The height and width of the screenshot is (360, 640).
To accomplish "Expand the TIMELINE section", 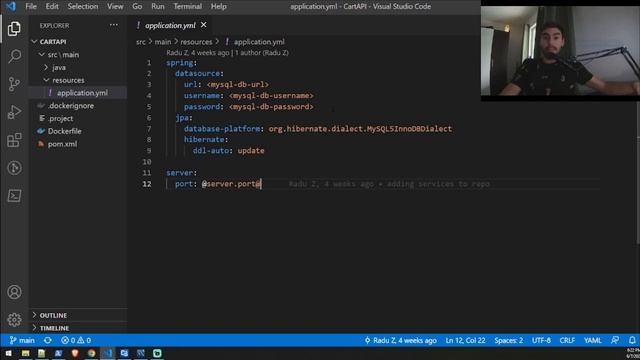I will [x=78, y=328].
